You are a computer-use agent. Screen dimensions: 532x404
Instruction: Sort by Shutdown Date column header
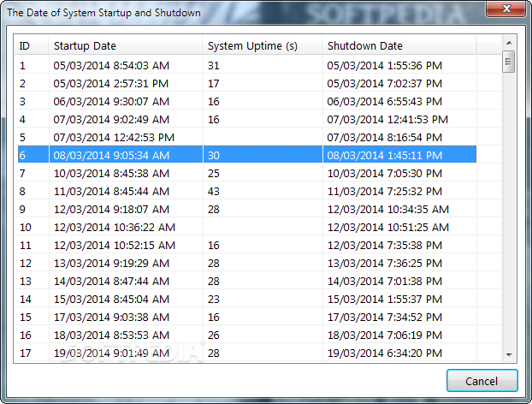tap(399, 46)
